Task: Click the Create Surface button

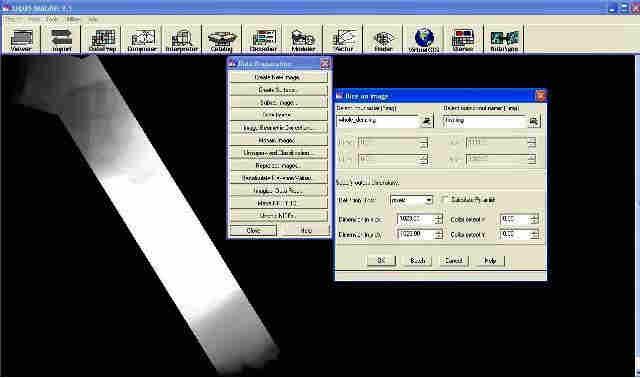Action: [x=278, y=90]
